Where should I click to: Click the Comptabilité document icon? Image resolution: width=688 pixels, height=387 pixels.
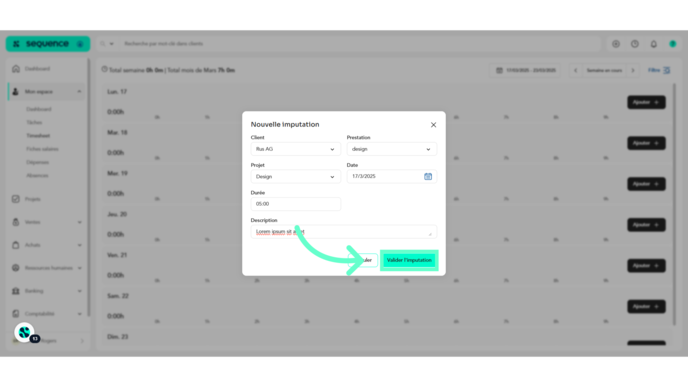16,314
